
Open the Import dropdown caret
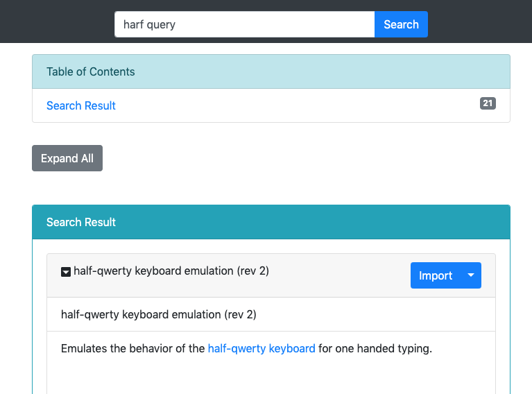pyautogui.click(x=471, y=275)
